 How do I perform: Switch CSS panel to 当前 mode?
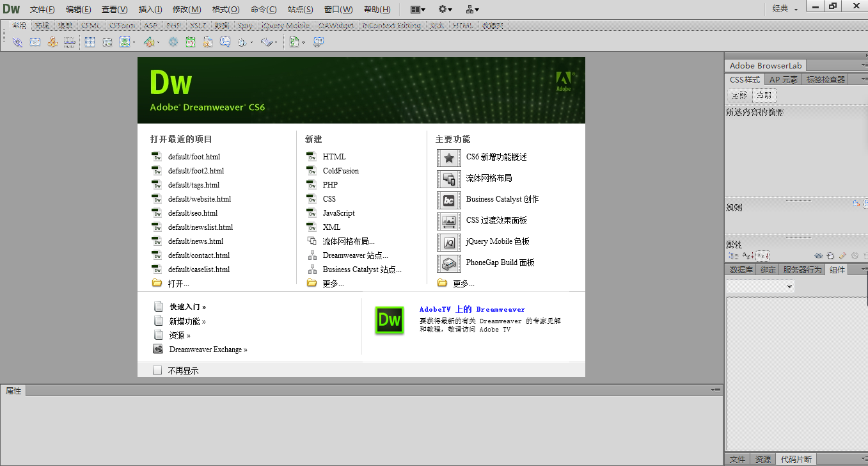point(764,95)
